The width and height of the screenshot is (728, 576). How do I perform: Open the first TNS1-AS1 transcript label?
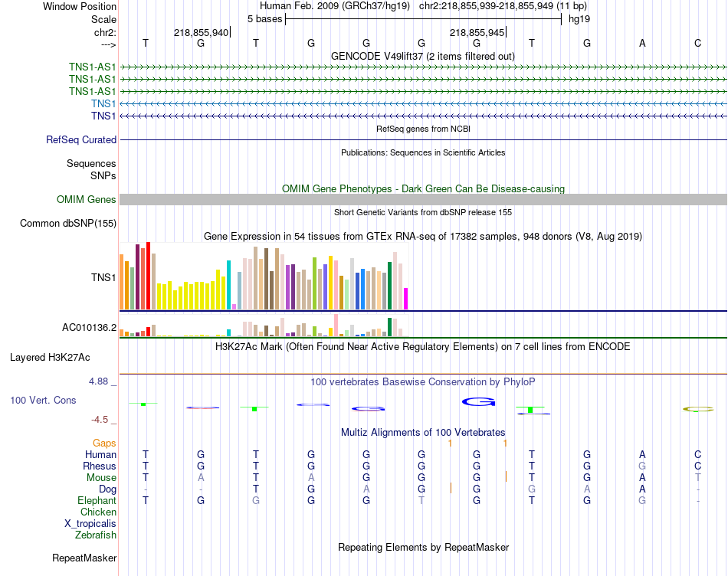[93, 67]
